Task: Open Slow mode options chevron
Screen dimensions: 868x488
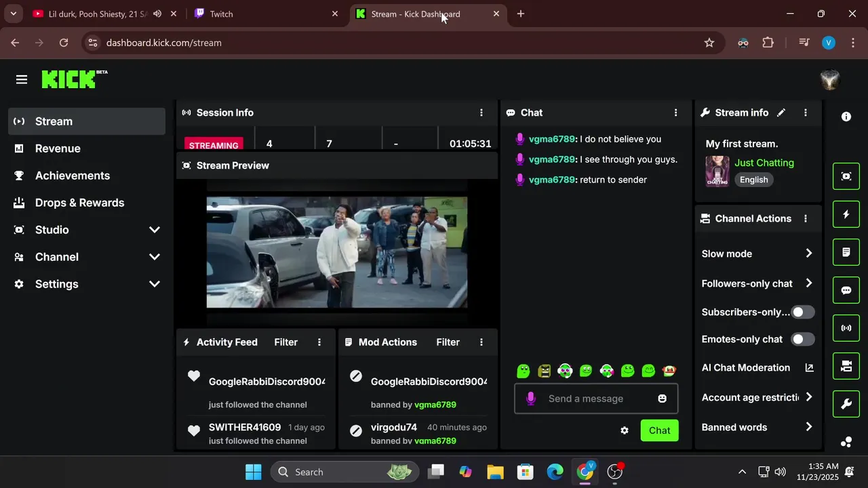Action: 809,253
